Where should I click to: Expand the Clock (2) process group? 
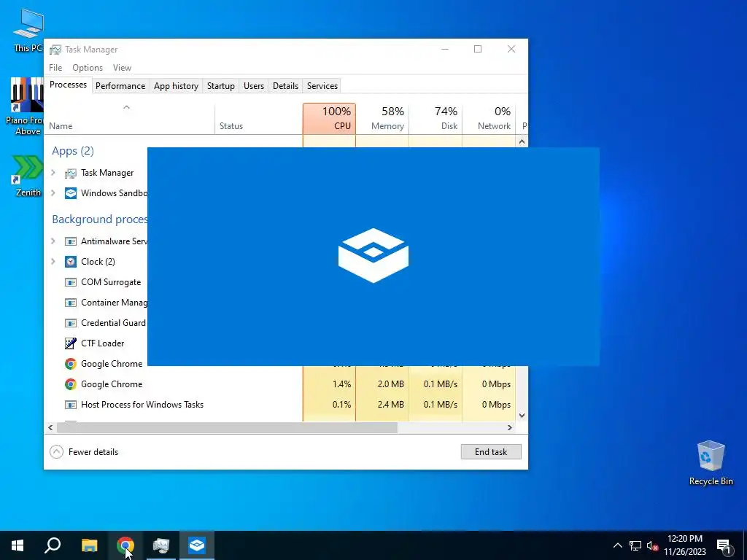[x=53, y=262]
